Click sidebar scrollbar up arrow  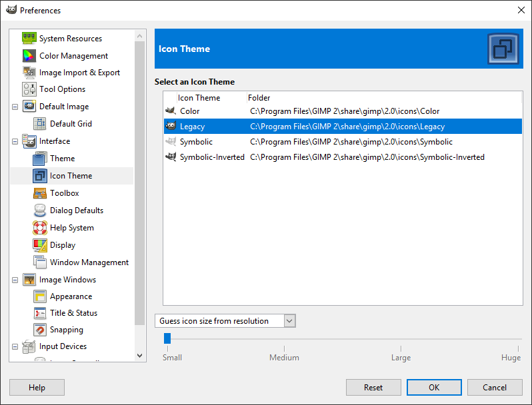click(140, 36)
